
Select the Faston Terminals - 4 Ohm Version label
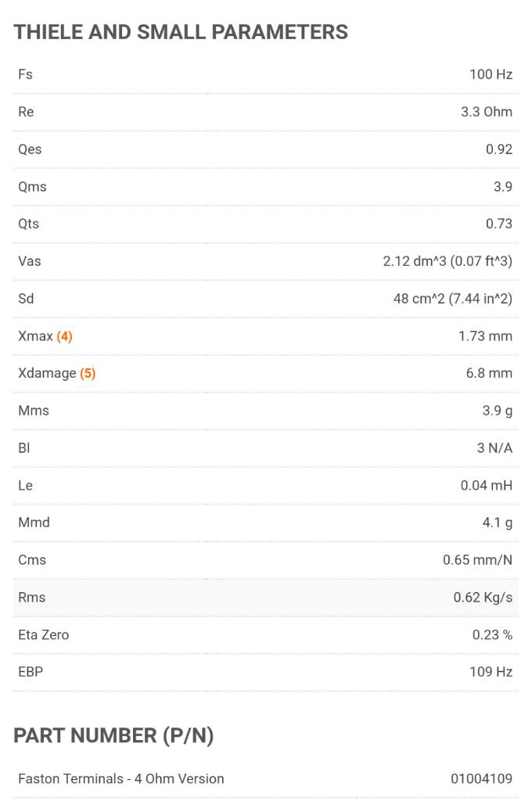pos(121,778)
